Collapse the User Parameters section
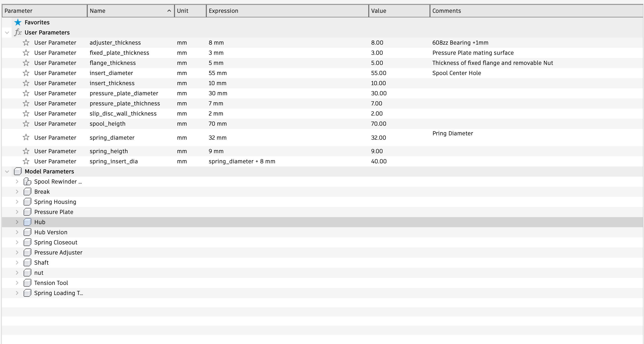Viewport: 644px width, 344px height. point(7,33)
